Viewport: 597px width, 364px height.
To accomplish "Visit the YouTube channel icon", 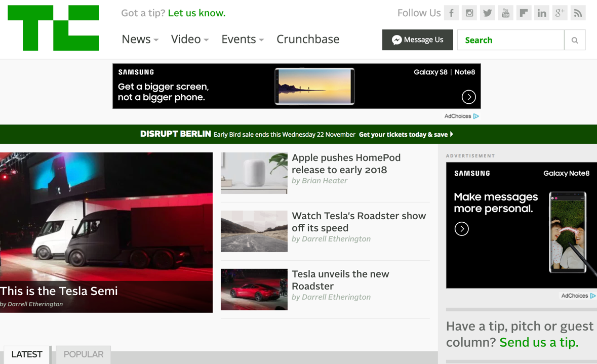I will pyautogui.click(x=505, y=13).
